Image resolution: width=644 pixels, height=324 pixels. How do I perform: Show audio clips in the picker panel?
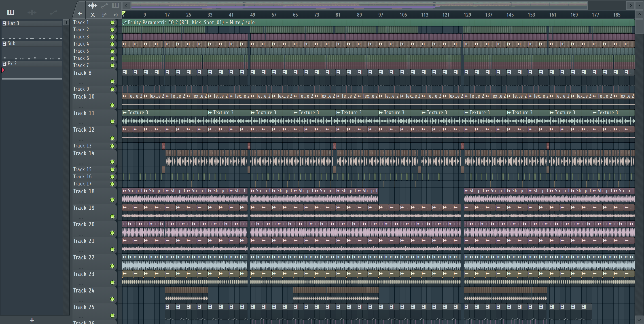tap(32, 12)
